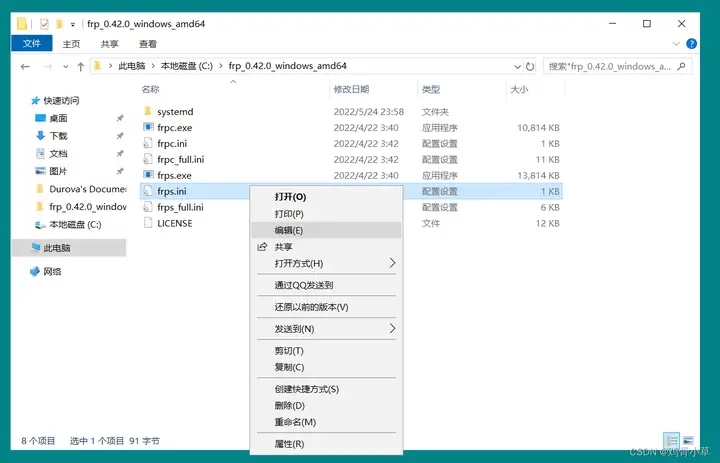This screenshot has width=720, height=463.
Task: Select the frpc.ini file icon
Action: click(148, 143)
